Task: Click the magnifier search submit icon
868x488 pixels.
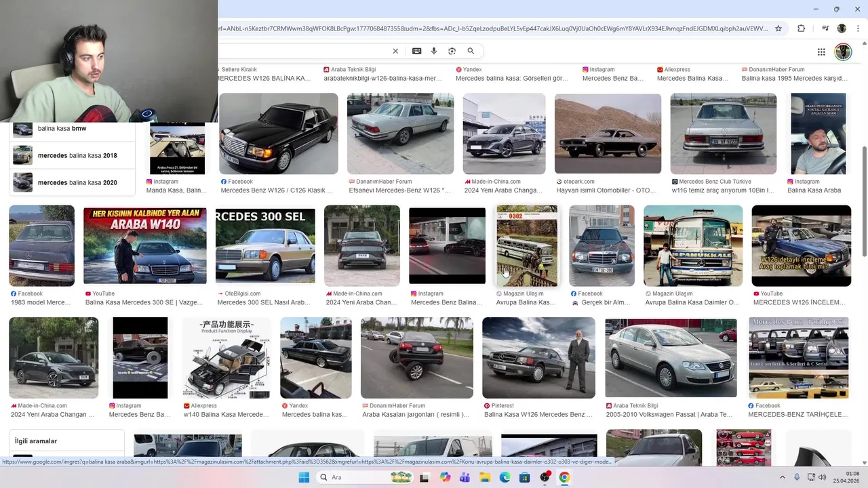Action: [471, 51]
